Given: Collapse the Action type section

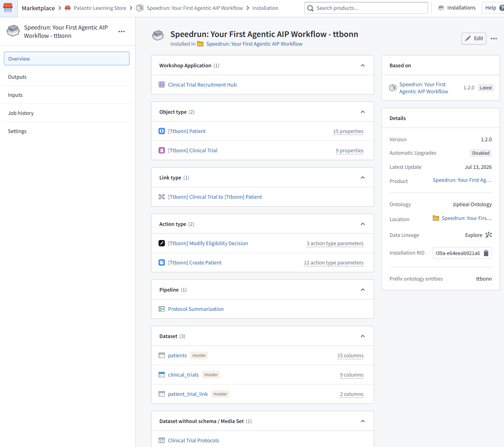Looking at the screenshot, I should (363, 224).
